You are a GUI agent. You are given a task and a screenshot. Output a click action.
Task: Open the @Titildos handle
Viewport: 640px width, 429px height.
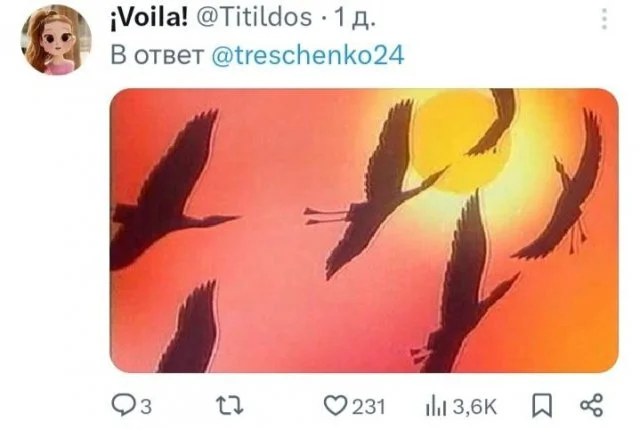(254, 18)
